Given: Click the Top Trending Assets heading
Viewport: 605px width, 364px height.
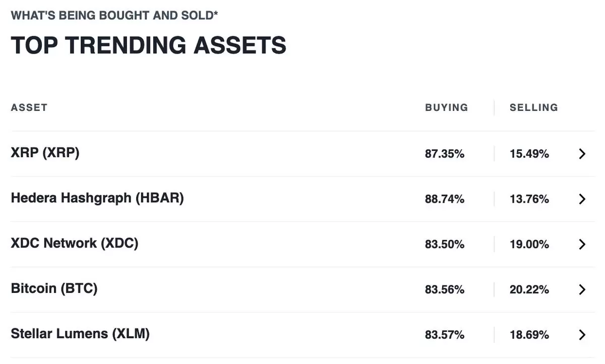Looking at the screenshot, I should 149,45.
